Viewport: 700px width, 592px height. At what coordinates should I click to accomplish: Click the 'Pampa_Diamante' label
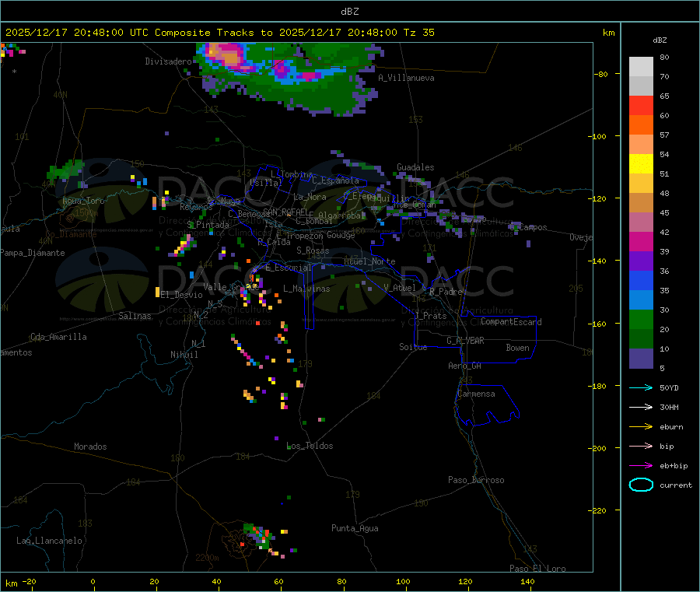(33, 253)
